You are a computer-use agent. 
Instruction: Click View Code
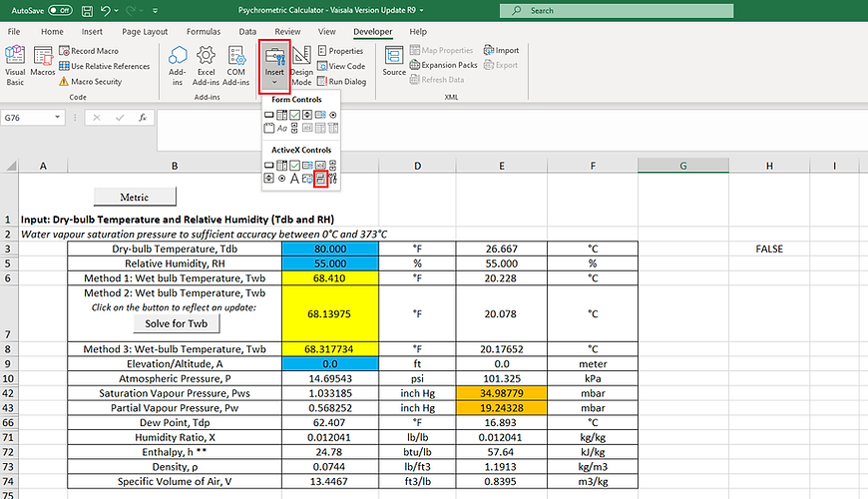pos(341,66)
